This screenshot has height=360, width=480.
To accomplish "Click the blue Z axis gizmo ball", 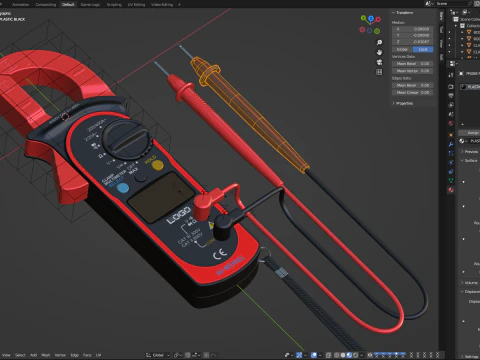I will click(x=371, y=18).
